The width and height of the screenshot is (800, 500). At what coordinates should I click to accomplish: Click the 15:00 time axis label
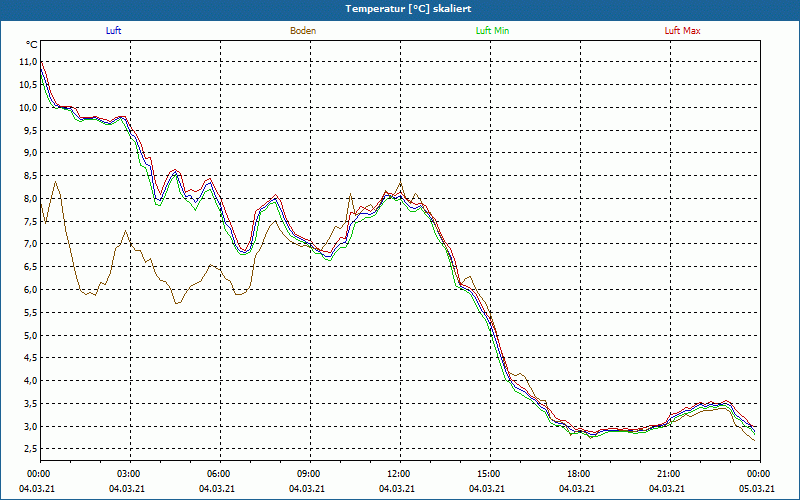coord(490,474)
